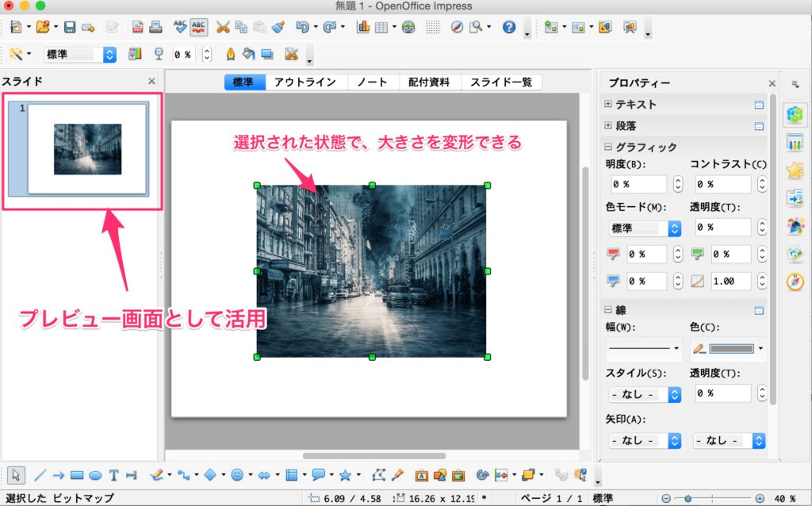Collapse the グラフィック section
The height and width of the screenshot is (506, 812).
click(x=608, y=147)
